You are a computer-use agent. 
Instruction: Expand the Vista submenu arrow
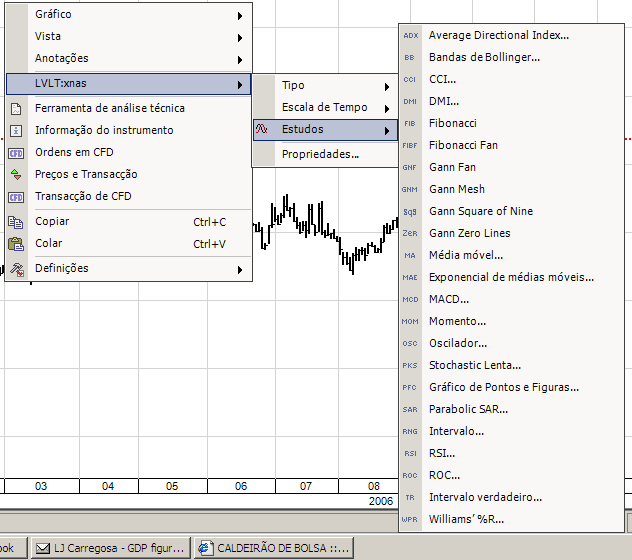pos(240,38)
